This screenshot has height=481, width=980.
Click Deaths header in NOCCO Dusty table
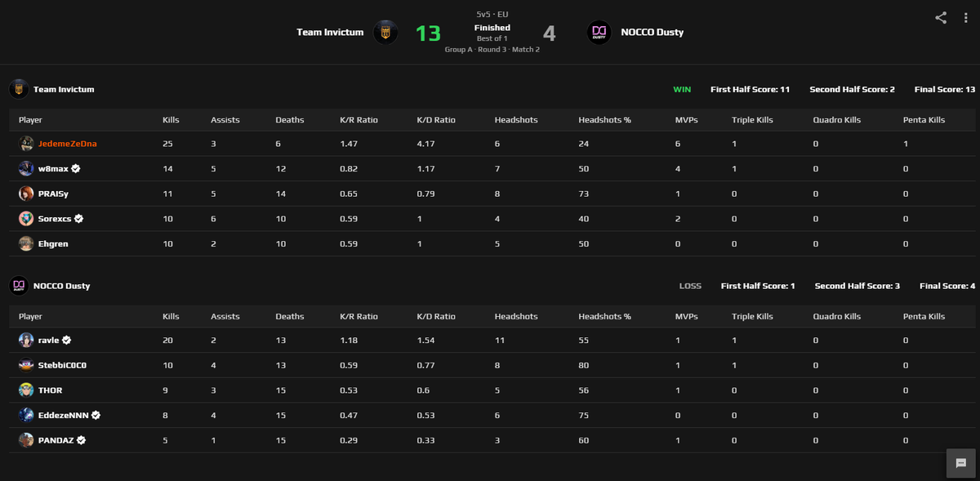[x=290, y=316]
